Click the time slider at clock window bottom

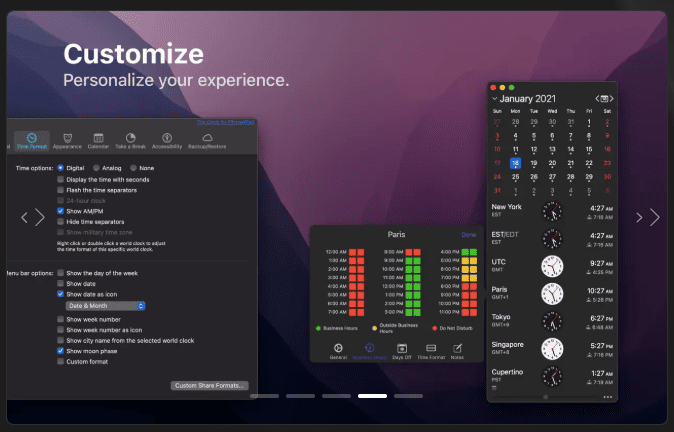point(545,397)
